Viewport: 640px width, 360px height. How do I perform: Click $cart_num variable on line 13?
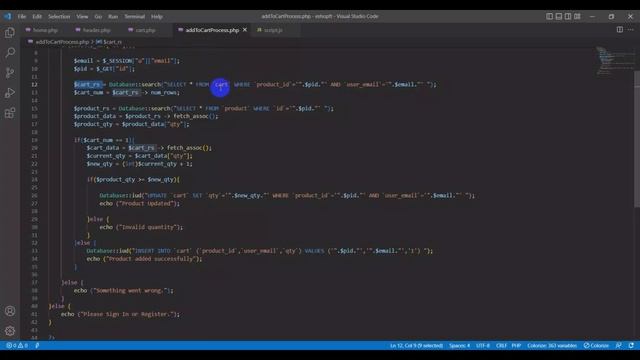click(88, 93)
